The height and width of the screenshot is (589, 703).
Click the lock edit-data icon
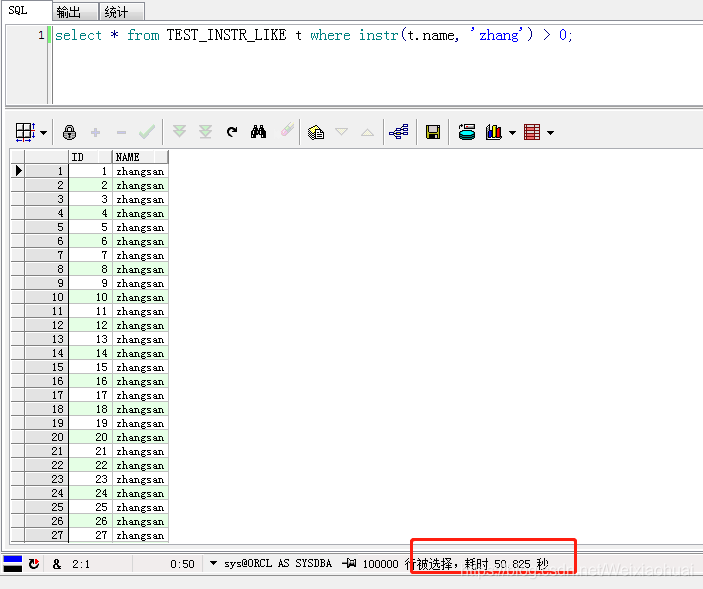69,132
